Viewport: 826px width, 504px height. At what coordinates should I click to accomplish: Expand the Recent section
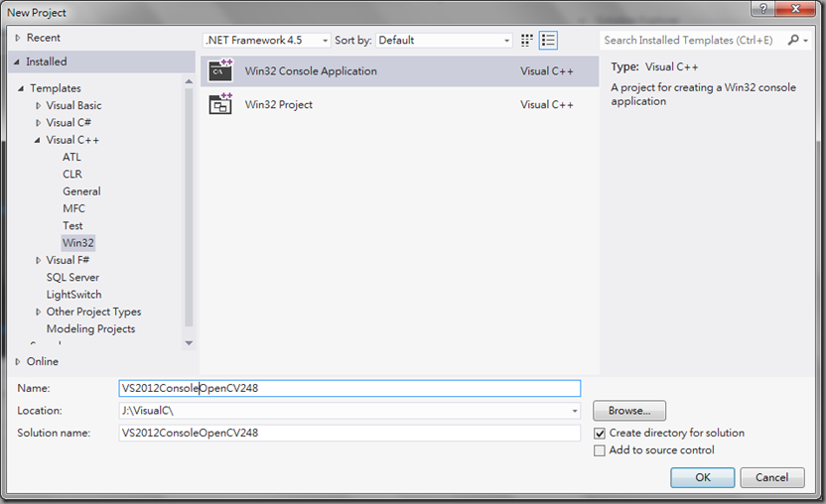point(18,38)
